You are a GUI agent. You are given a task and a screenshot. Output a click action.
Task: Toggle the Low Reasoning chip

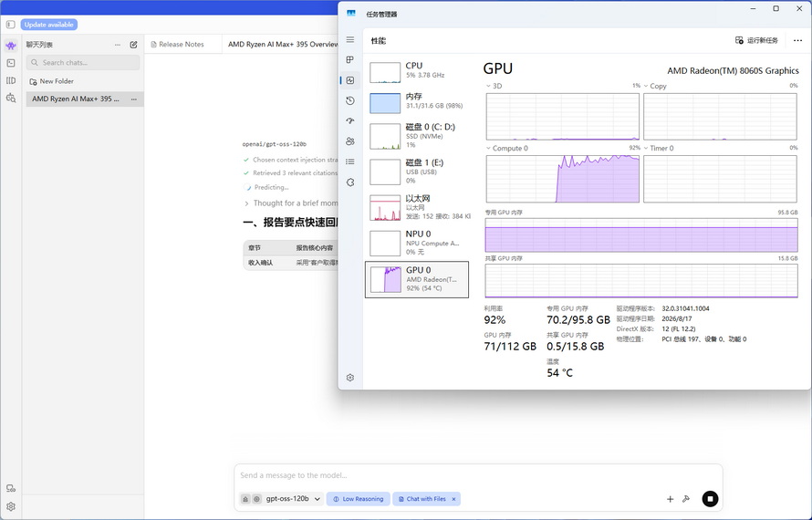pyautogui.click(x=358, y=499)
